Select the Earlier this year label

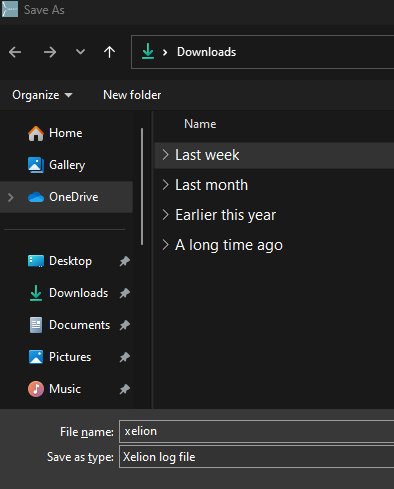(225, 215)
